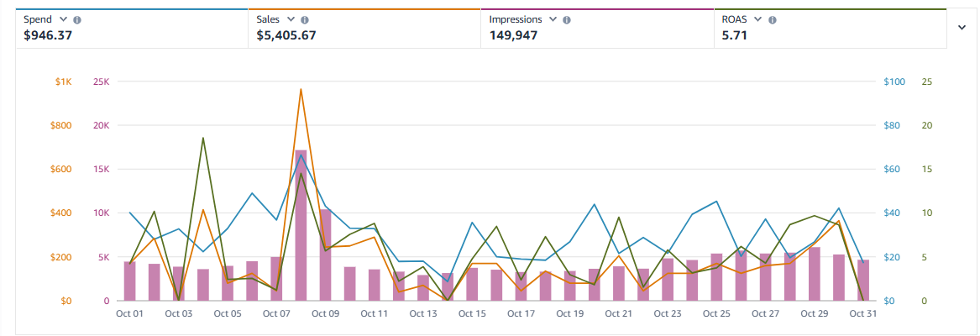This screenshot has width=980, height=336.
Task: Click the Oct 21 x-axis label
Action: (x=619, y=312)
